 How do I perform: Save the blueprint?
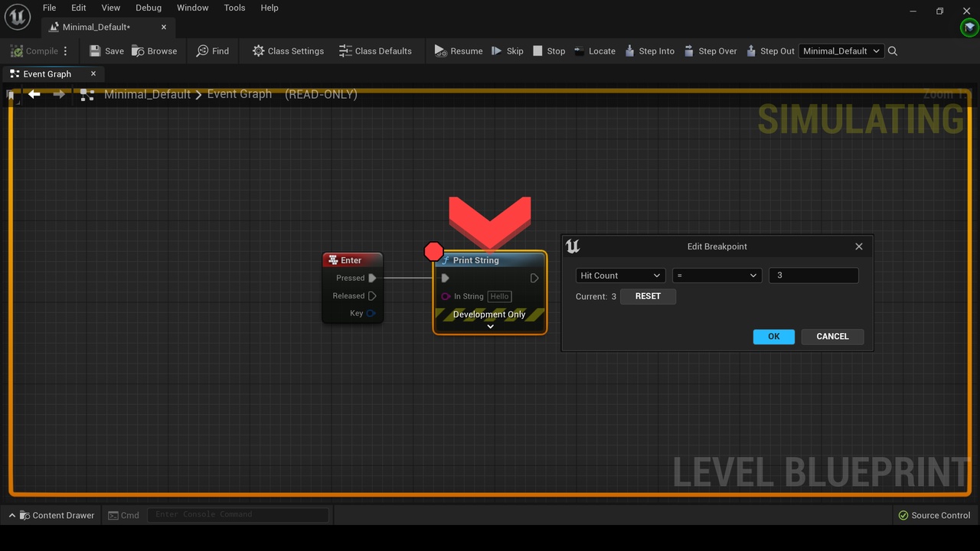pyautogui.click(x=106, y=51)
